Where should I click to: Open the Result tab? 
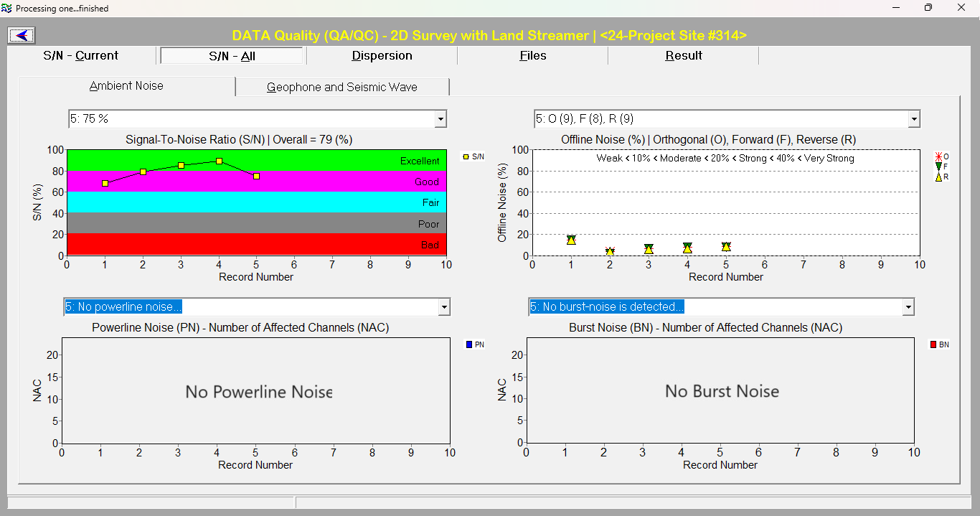click(683, 56)
